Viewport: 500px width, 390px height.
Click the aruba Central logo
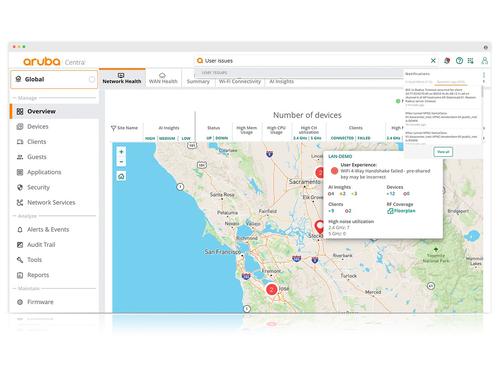tap(54, 61)
